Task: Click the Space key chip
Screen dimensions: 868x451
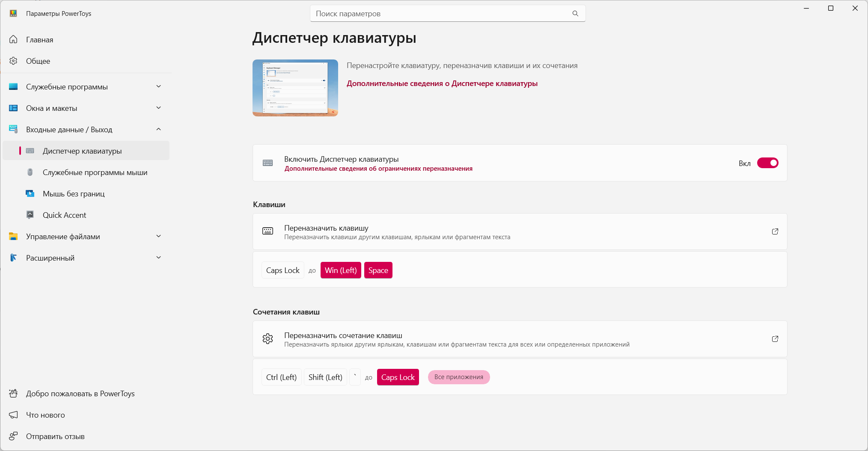Action: pos(378,270)
